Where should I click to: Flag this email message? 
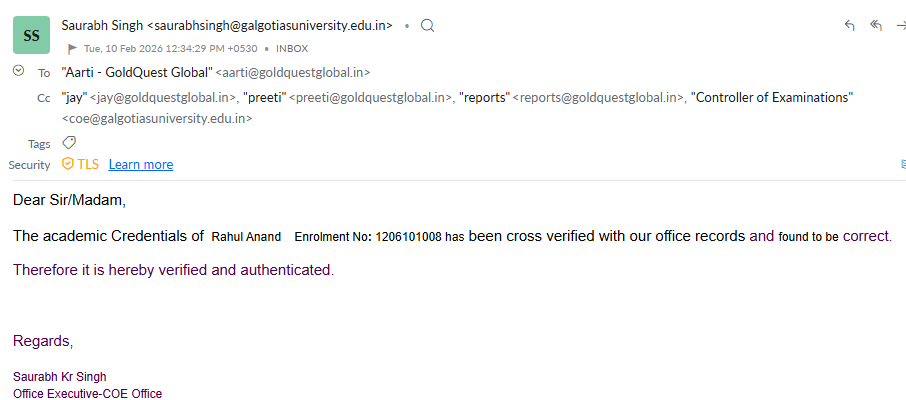[x=72, y=48]
